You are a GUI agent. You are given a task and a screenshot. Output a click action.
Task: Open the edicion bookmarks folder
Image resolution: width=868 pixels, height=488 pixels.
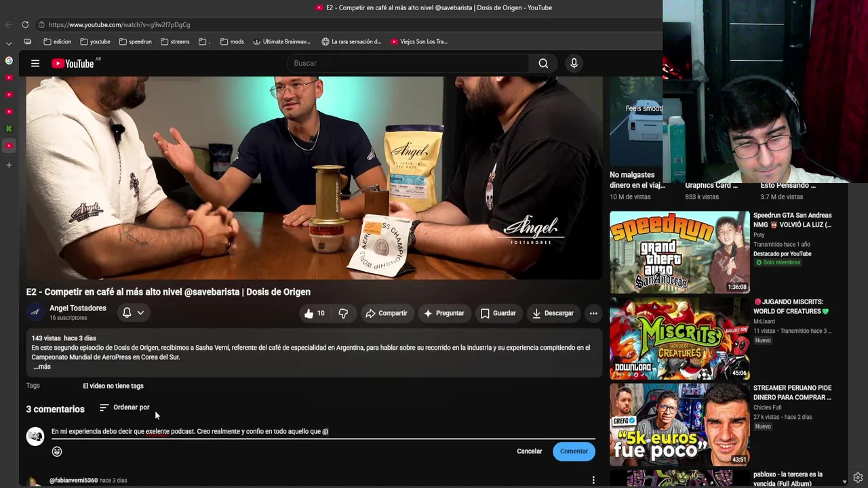tap(57, 41)
